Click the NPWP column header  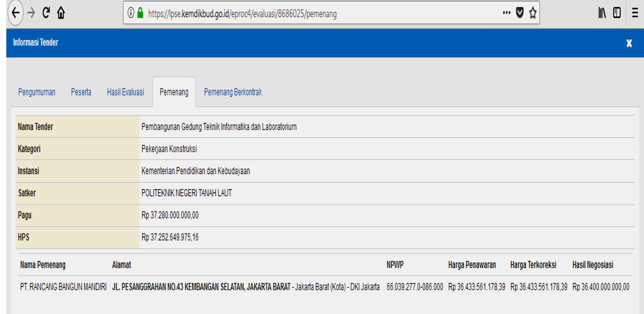pos(395,265)
